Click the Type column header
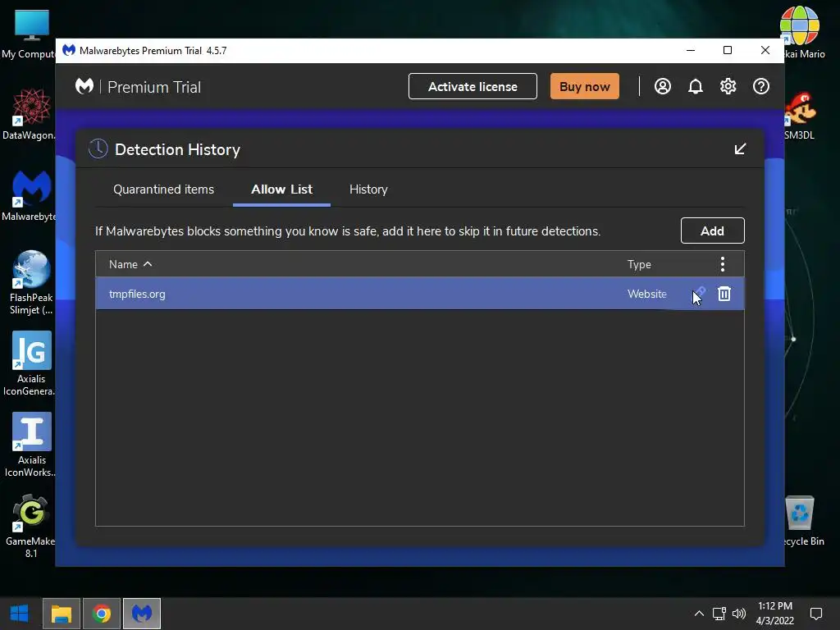 click(639, 264)
